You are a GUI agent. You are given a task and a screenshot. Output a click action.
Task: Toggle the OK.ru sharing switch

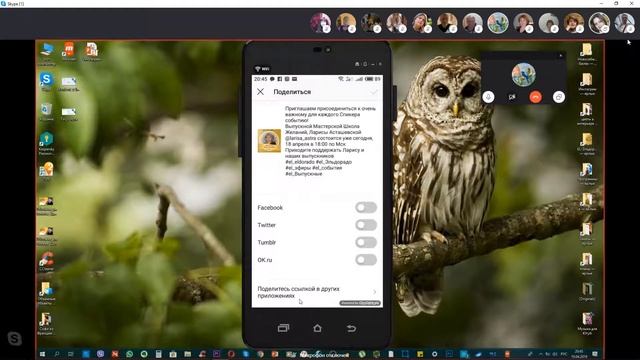(x=366, y=260)
